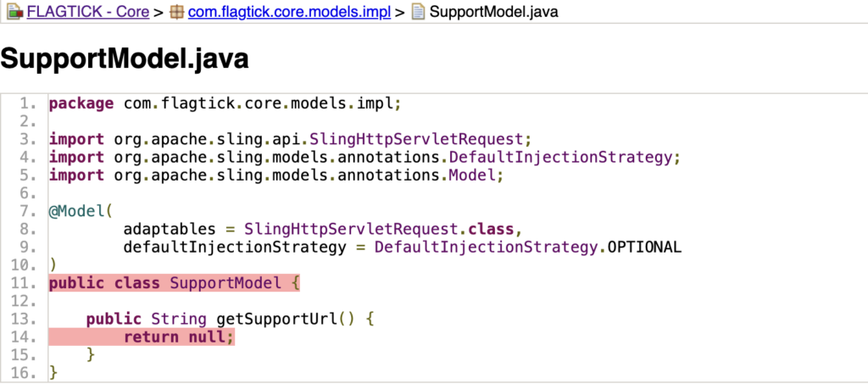Select the highlighted 'public class SupportModel' line

[174, 283]
